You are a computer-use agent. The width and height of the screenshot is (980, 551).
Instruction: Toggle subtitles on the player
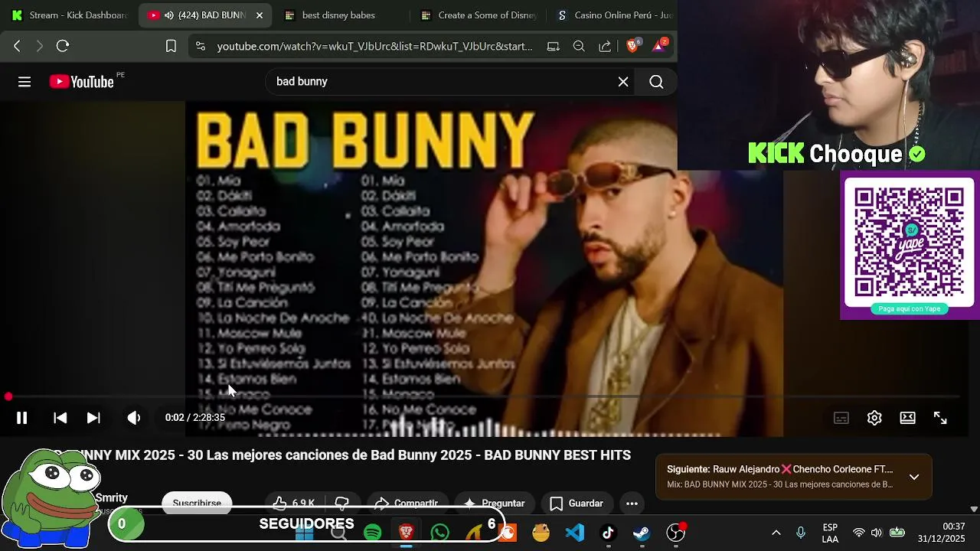(x=841, y=418)
